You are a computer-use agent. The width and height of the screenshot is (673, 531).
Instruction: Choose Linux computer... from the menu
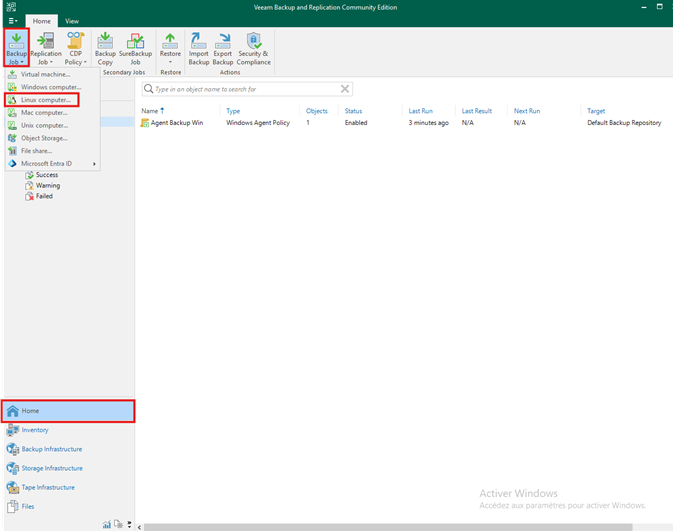pyautogui.click(x=46, y=100)
